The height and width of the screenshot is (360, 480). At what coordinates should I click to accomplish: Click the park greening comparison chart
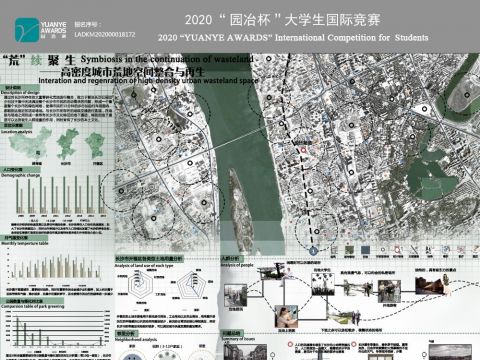[57, 329]
